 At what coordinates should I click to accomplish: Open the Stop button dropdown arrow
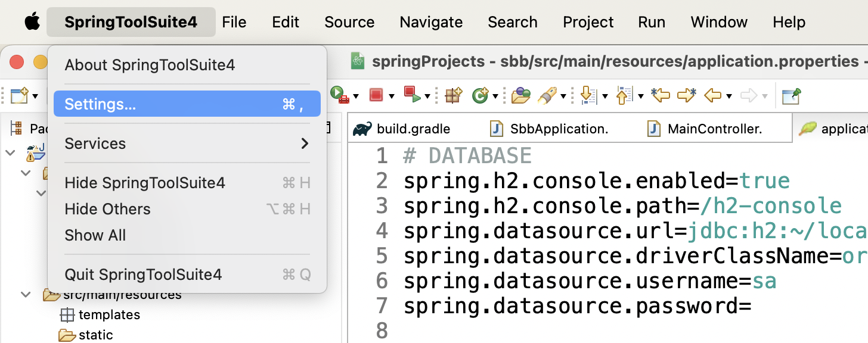click(391, 96)
